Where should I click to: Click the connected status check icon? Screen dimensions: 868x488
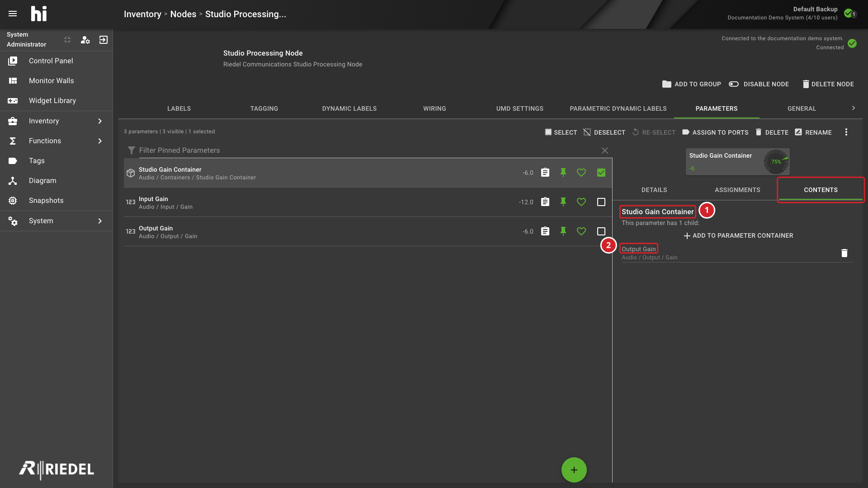pos(852,43)
